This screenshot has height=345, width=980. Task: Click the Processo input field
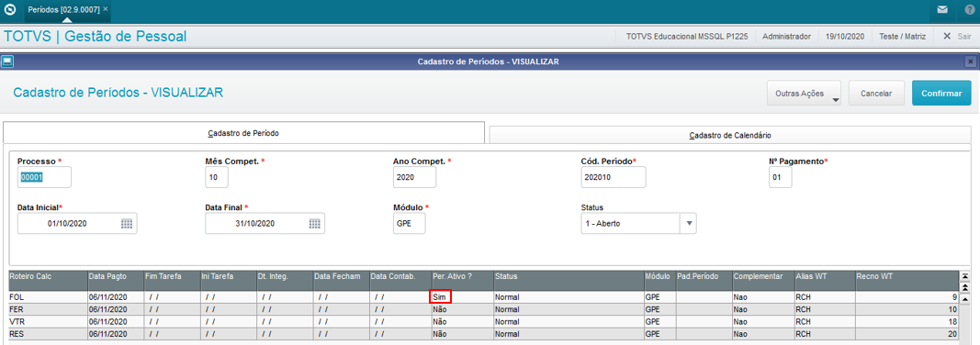click(44, 177)
